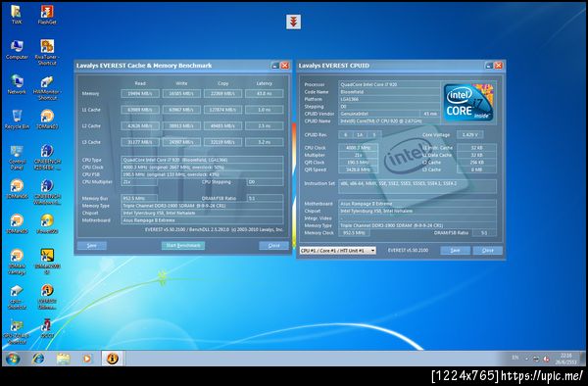Click the CPU FSB value in benchmark window
Image resolution: width=588 pixels, height=386 pixels.
[x=203, y=174]
